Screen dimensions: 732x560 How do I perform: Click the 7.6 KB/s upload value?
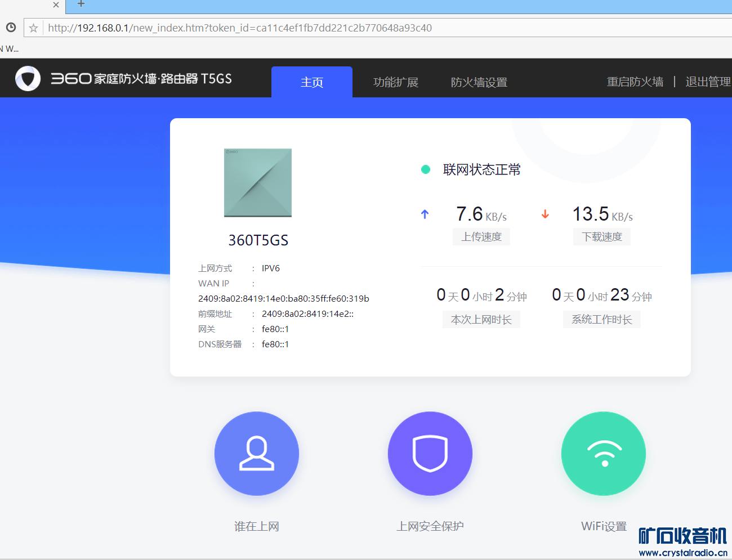coord(481,214)
